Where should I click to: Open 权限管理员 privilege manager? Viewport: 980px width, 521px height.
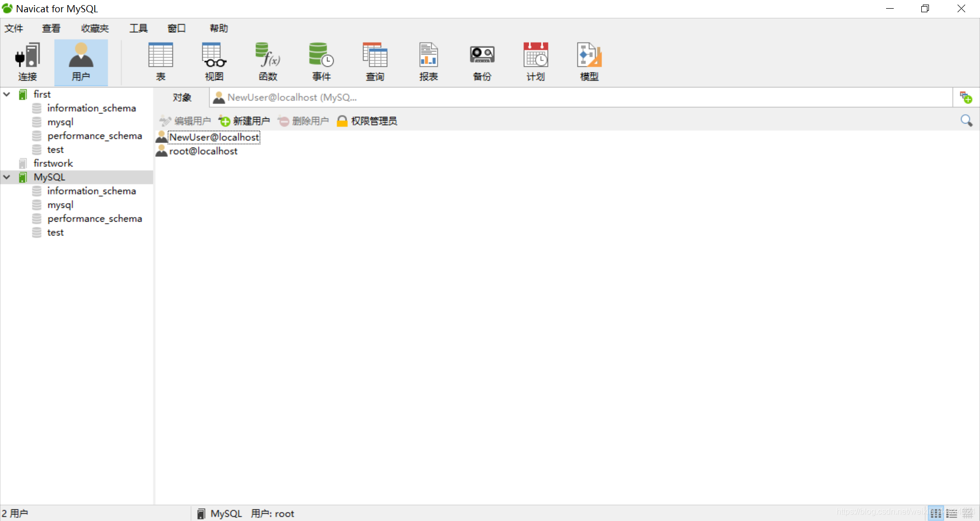367,121
